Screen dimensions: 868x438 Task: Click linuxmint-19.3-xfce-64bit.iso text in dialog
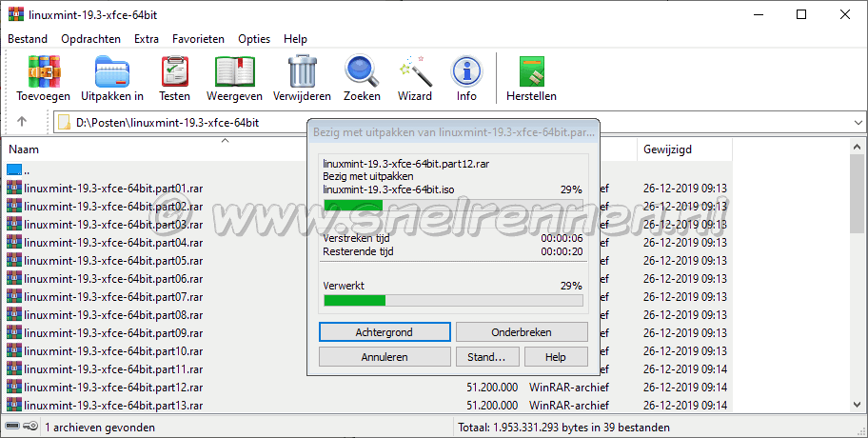pos(388,189)
